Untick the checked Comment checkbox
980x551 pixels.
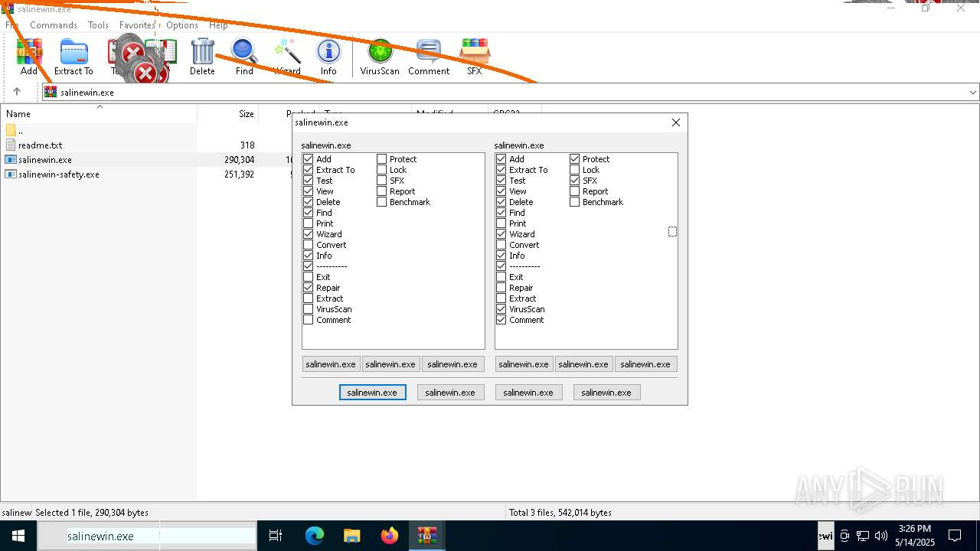(x=501, y=320)
